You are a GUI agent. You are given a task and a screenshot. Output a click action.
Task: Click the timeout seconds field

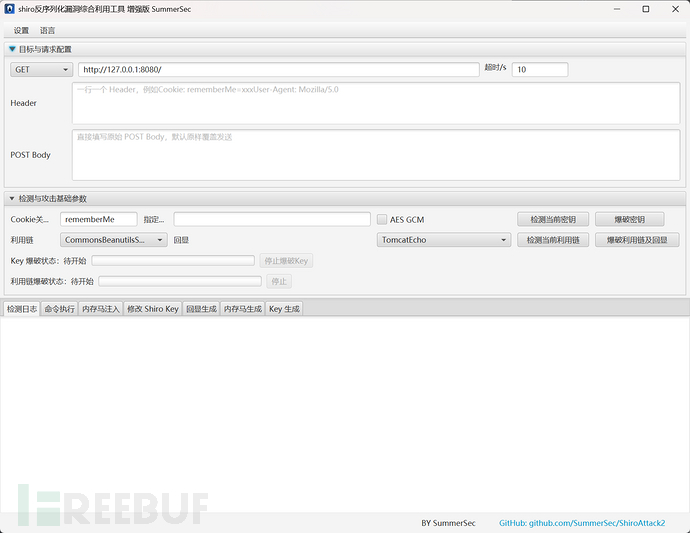540,70
